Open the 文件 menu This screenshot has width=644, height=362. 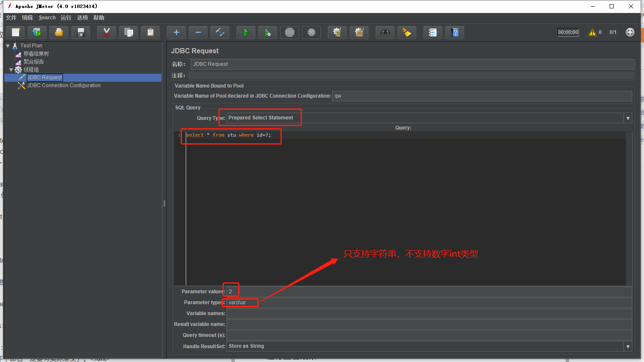tap(11, 18)
